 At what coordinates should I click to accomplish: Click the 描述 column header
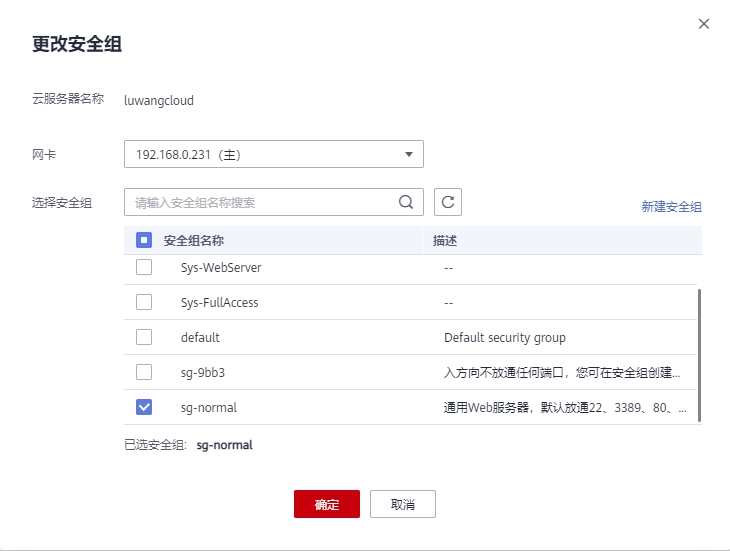(445, 241)
